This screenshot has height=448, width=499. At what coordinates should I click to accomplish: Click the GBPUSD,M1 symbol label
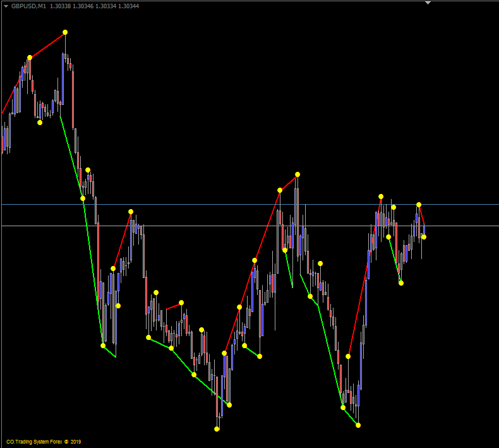click(x=28, y=6)
